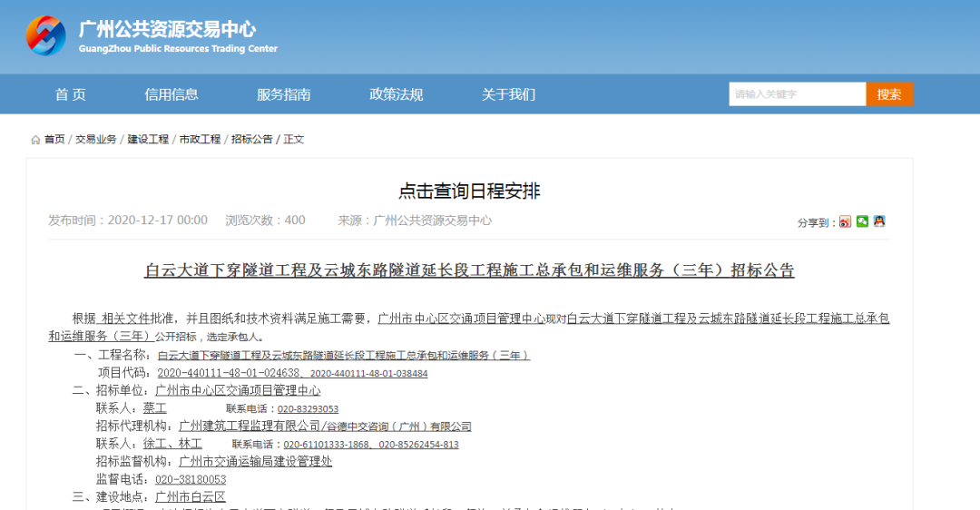Share the announcement to QQ
980x510 pixels.
pos(879,221)
